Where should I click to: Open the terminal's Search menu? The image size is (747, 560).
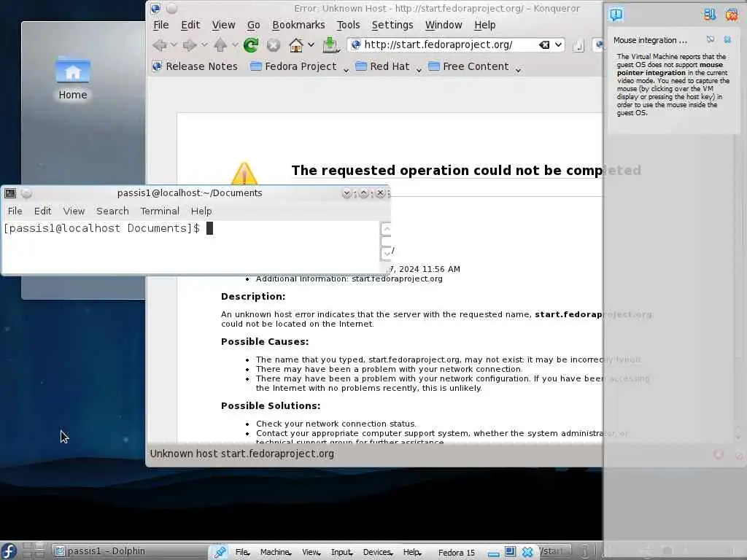[112, 211]
